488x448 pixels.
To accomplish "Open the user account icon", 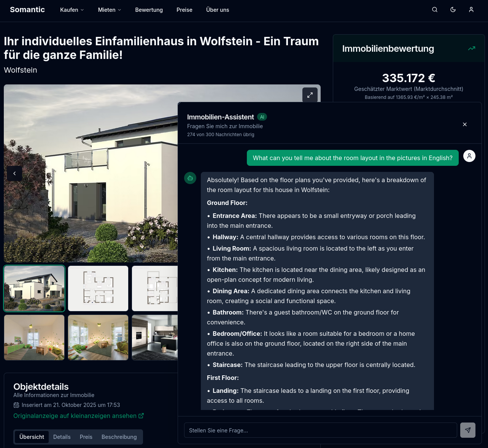I will point(471,10).
